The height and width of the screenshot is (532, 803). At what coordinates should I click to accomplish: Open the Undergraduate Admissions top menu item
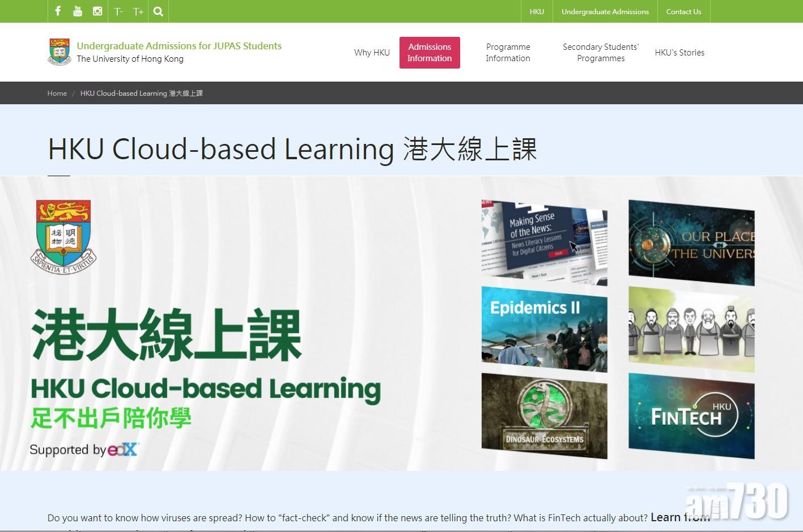tap(605, 11)
